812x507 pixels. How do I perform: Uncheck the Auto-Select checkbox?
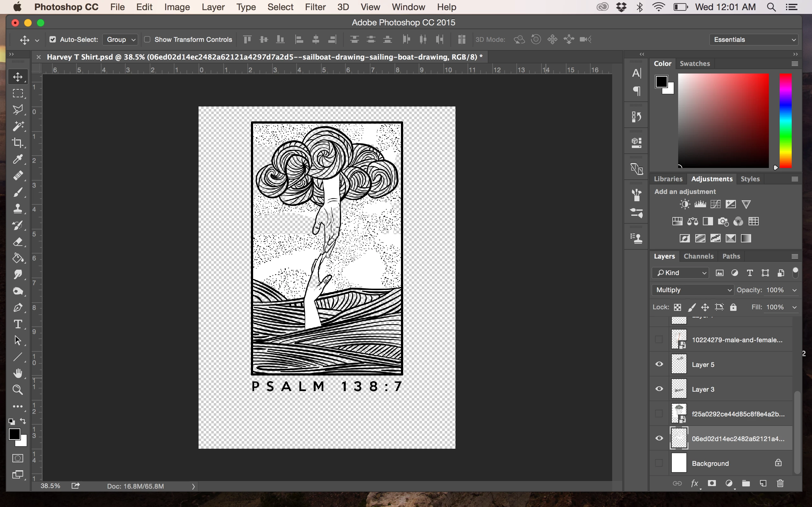[53, 40]
